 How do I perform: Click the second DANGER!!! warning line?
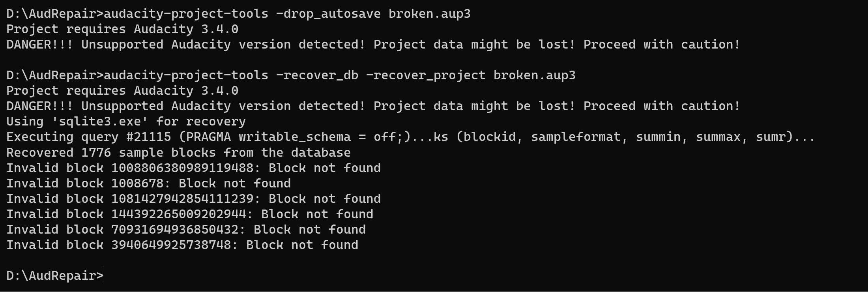point(373,106)
